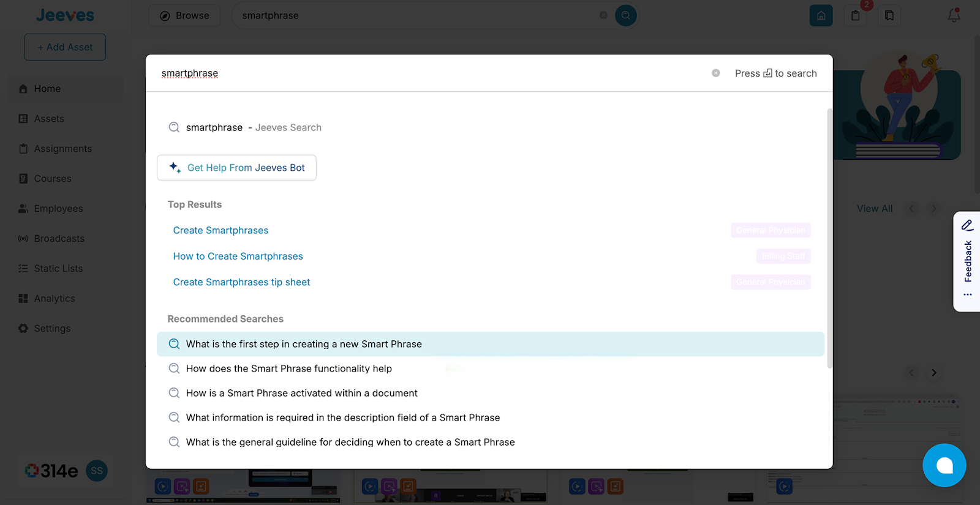Click previous arrow beside View All
Screen dimensions: 980x505
[x=911, y=209]
